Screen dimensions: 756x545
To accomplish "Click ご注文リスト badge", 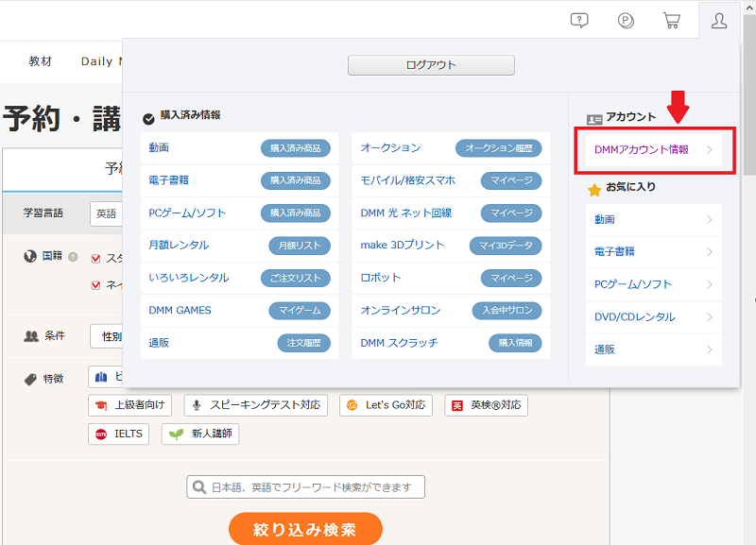I will (296, 278).
